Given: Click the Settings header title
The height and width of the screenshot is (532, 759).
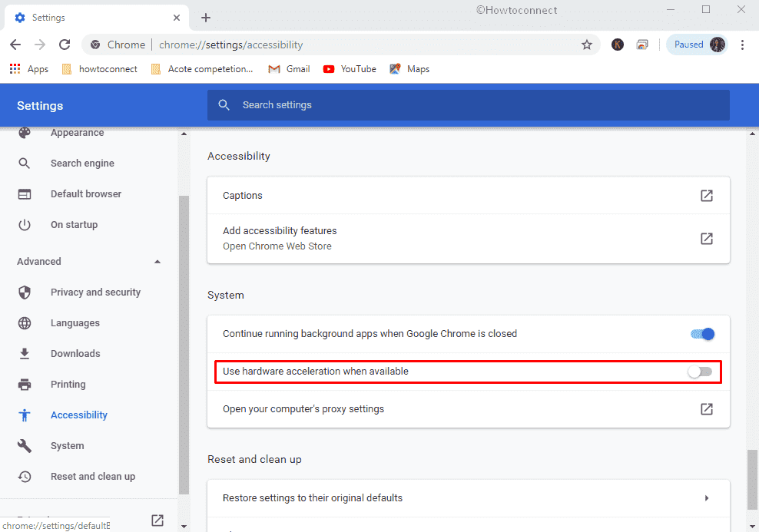Looking at the screenshot, I should click(40, 106).
